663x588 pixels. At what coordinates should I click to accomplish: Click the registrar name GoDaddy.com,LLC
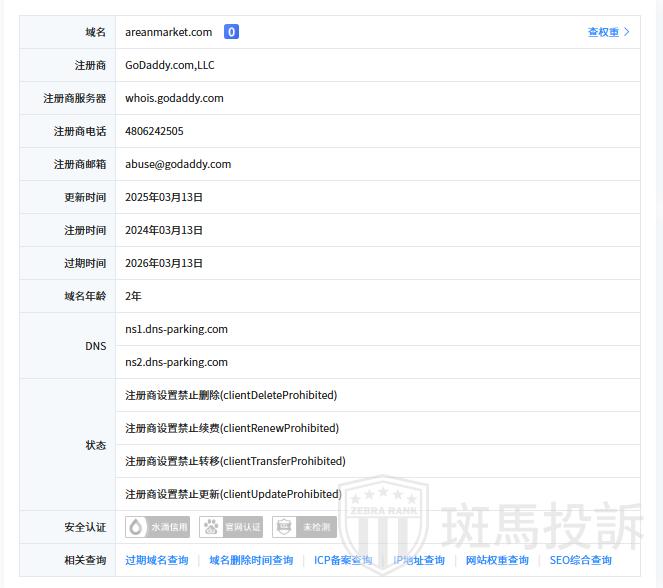(169, 65)
